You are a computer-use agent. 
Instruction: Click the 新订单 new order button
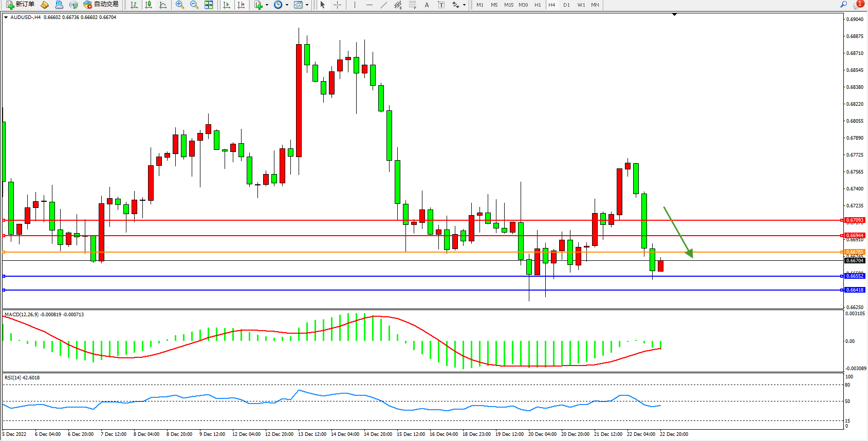[x=21, y=5]
